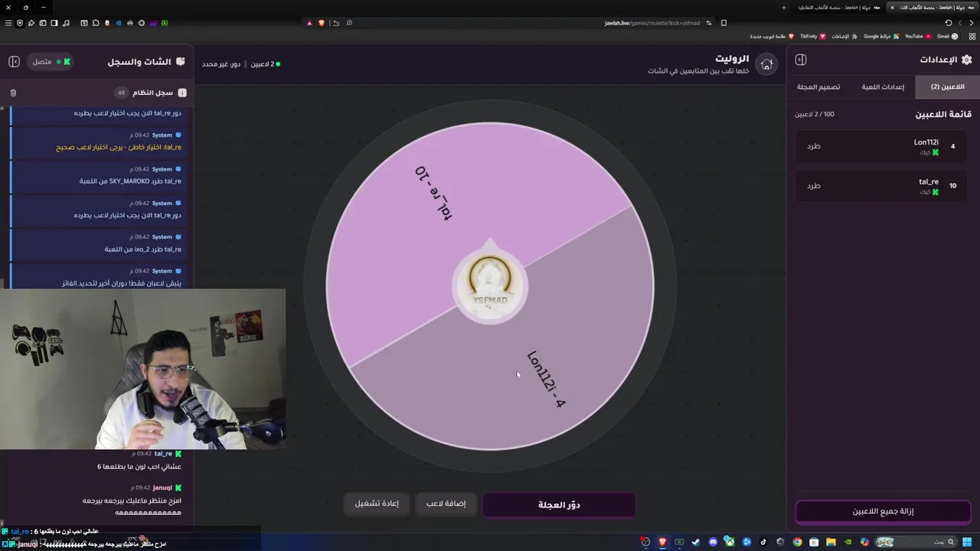Select Lon112i player name in list
The height and width of the screenshot is (551, 980).
point(926,142)
